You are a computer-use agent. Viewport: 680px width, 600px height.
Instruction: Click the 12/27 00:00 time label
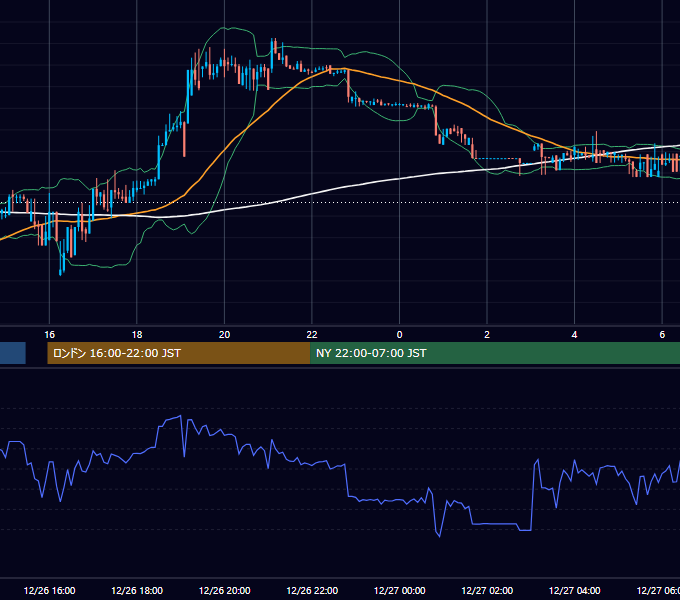(x=399, y=590)
